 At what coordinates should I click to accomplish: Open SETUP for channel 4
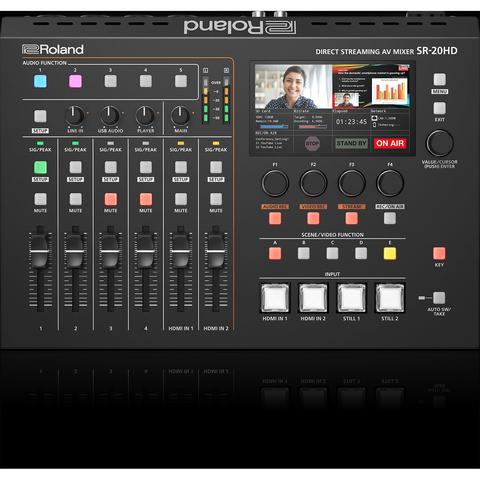[146, 167]
